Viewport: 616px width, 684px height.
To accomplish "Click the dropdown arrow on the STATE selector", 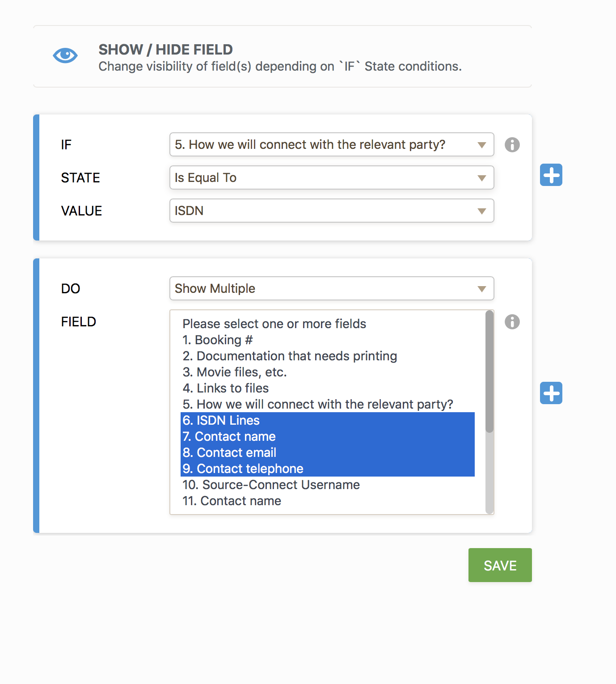I will [481, 177].
